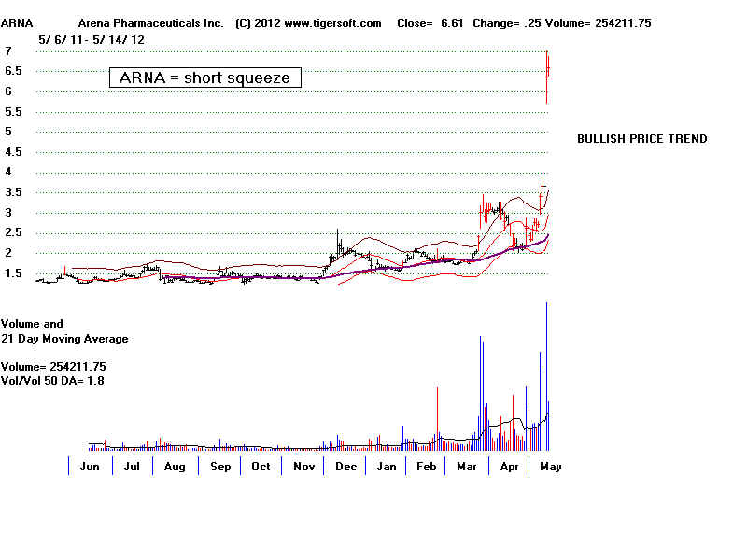747x560 pixels.
Task: Select the ARNA ticker symbol at top-left
Action: (17, 22)
